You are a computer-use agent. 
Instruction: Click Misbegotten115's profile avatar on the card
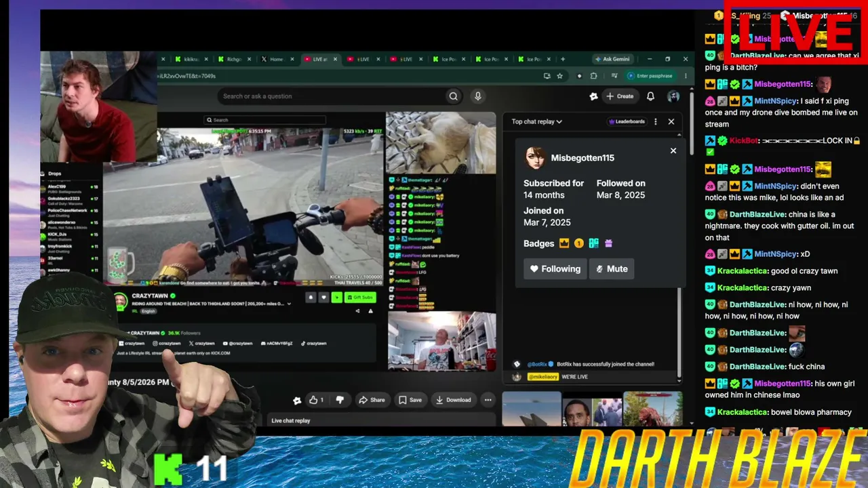click(x=535, y=158)
